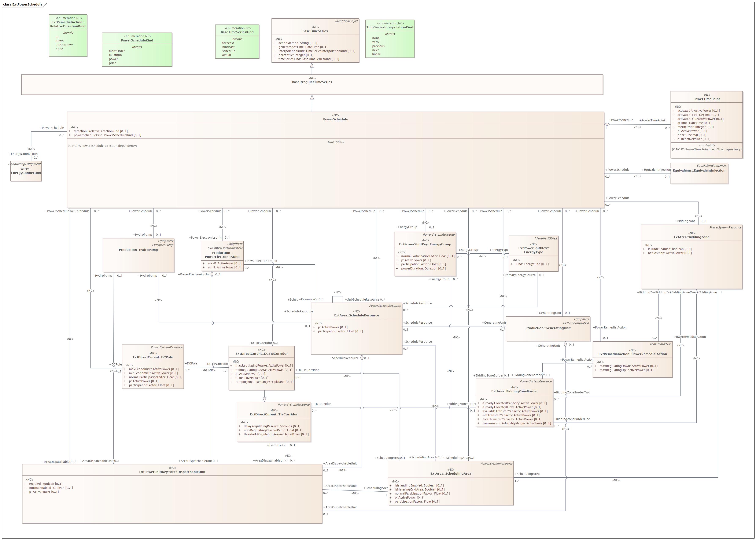Click the powerDuration attribute in EnergyGroup
756x540 pixels.
click(x=423, y=269)
